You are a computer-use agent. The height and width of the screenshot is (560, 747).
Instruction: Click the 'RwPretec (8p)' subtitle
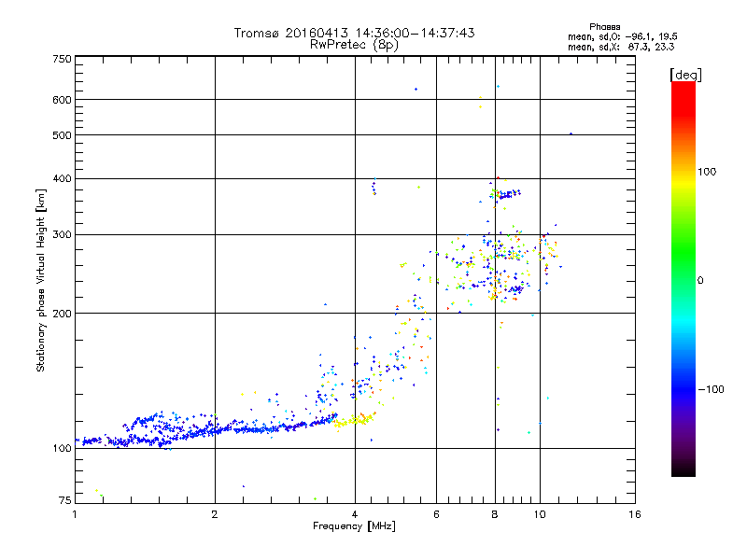click(354, 45)
